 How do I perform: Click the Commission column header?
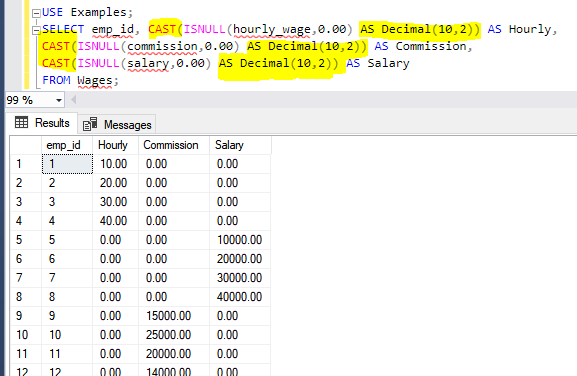coord(174,145)
